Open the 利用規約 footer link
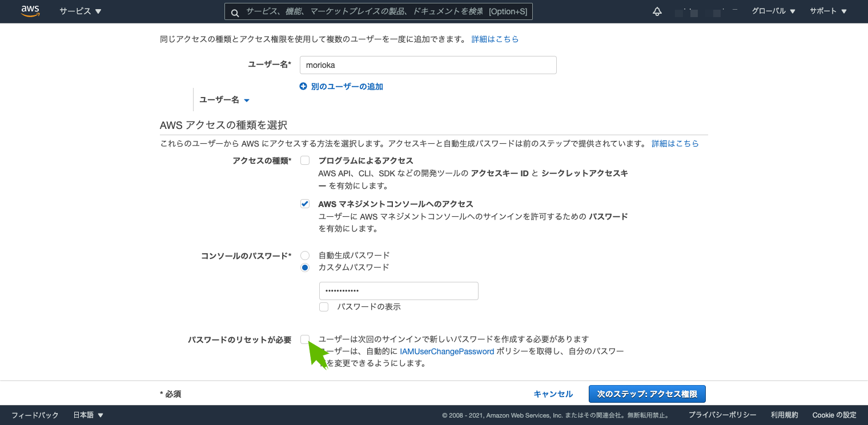Screen dimensions: 868x425 pyautogui.click(x=785, y=415)
